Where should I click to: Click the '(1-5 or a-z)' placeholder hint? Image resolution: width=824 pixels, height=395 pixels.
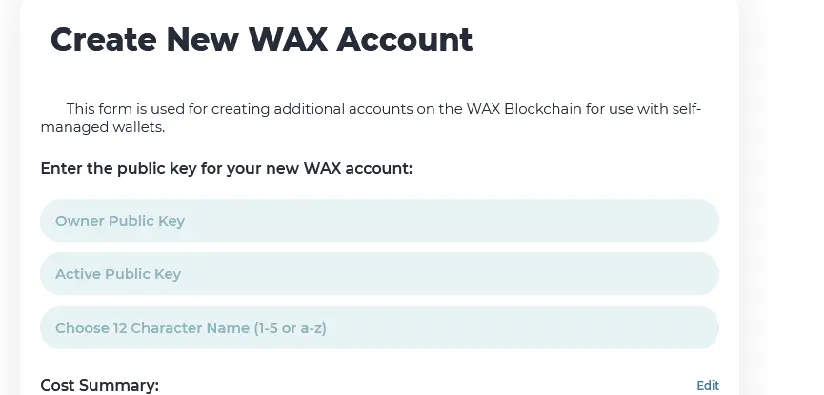[x=290, y=328]
